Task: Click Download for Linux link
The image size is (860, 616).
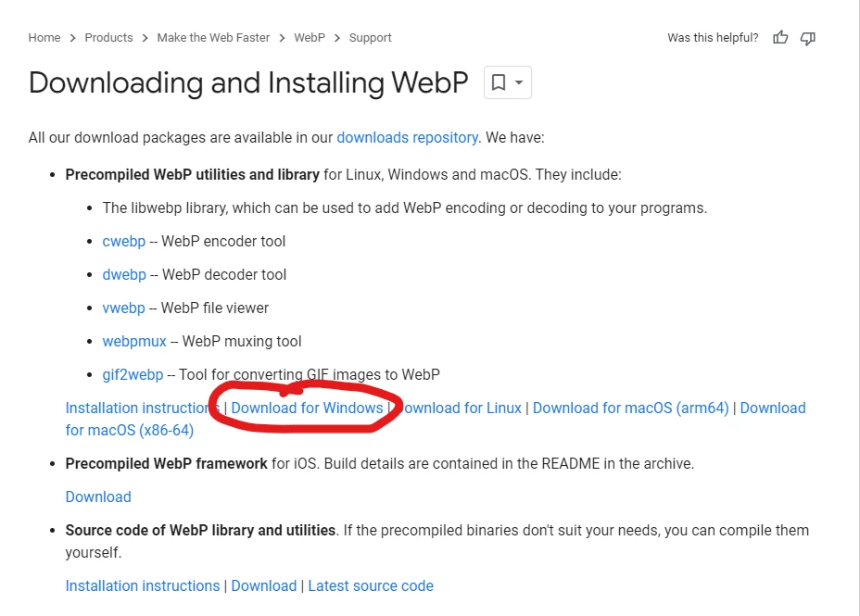Action: coord(458,409)
